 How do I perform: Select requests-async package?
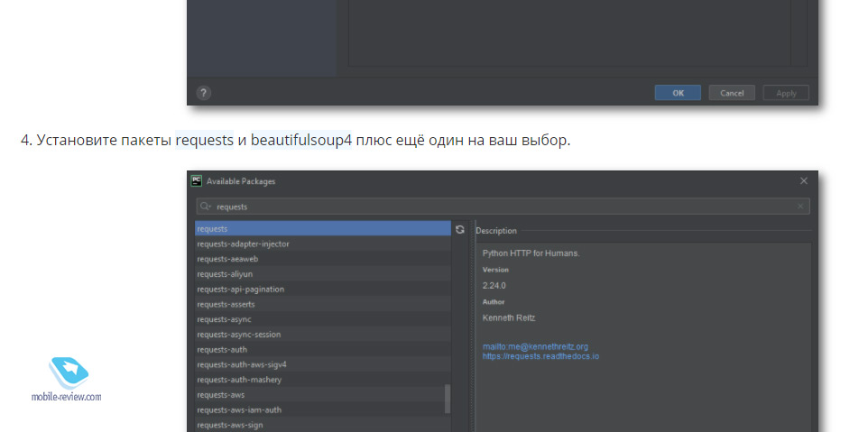coord(323,319)
